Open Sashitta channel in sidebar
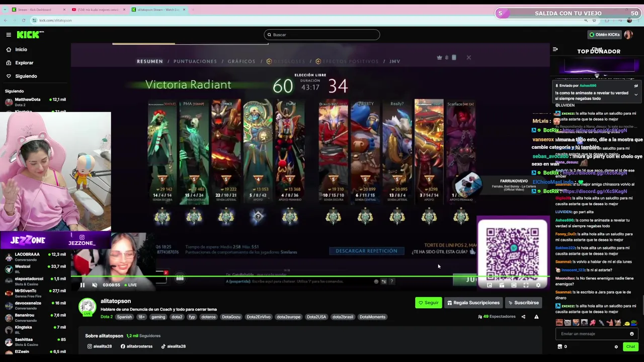The image size is (644, 362). pyautogui.click(x=34, y=342)
